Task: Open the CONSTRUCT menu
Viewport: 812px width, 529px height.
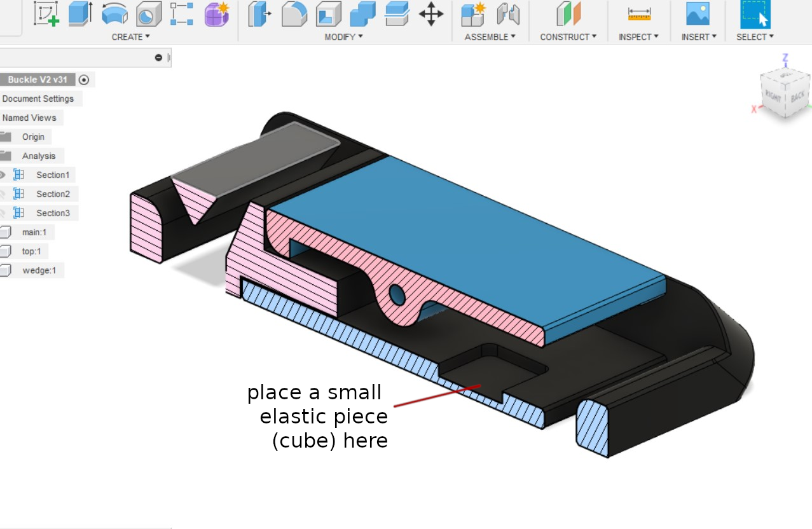Action: 568,37
